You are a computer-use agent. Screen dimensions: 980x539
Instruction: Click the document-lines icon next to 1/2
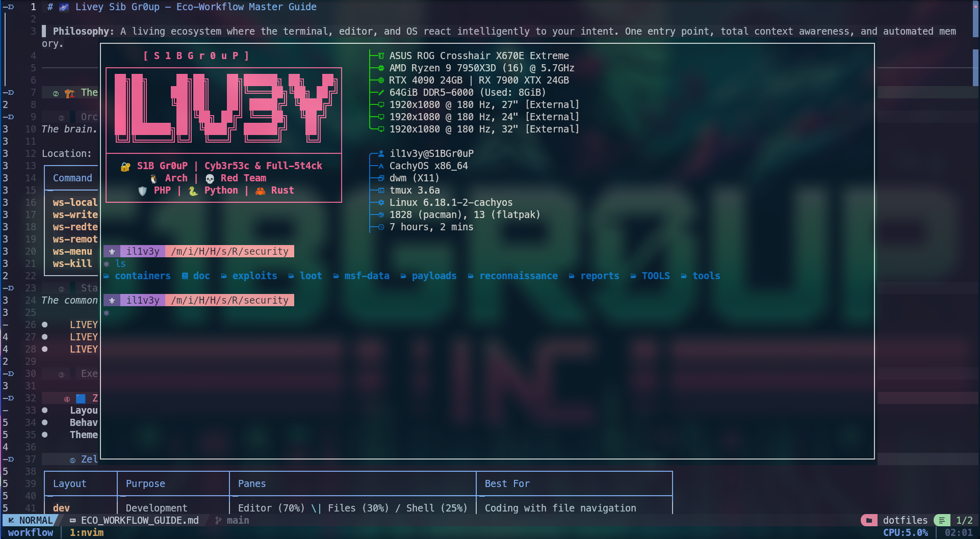pyautogui.click(x=942, y=520)
